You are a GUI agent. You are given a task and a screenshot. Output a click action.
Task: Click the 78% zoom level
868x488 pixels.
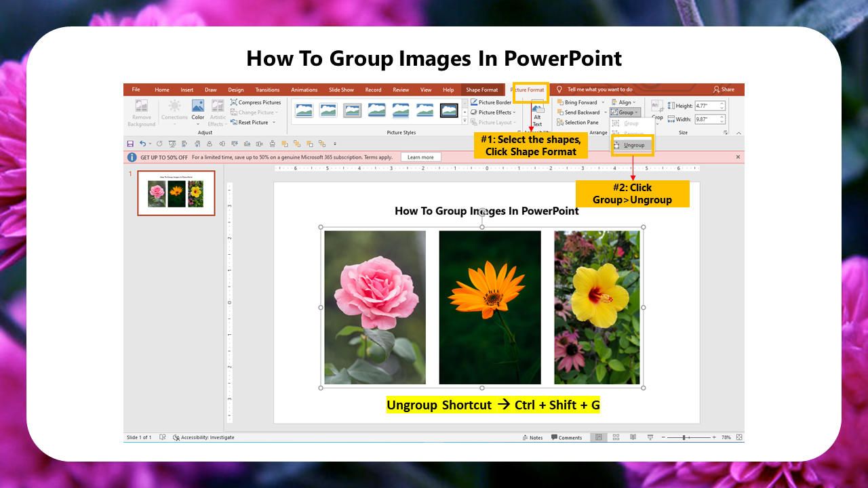click(x=726, y=438)
